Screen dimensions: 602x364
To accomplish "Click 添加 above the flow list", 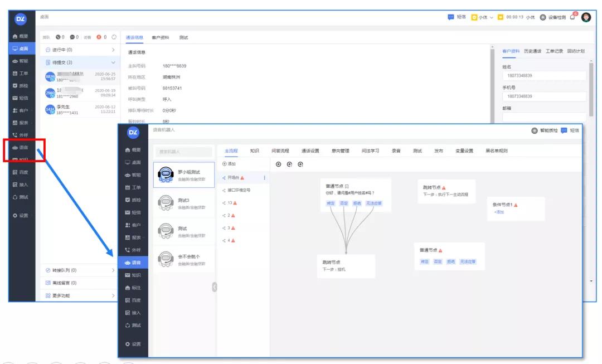I will pos(229,164).
